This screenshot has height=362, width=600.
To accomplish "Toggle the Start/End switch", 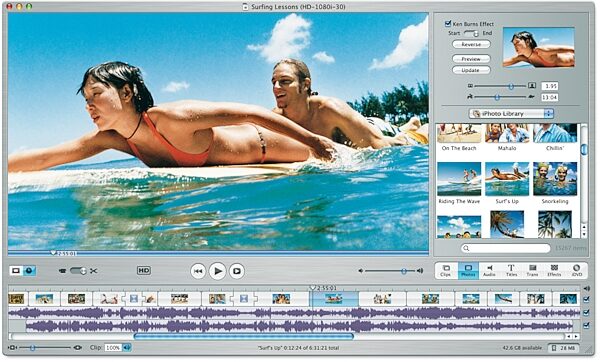I will [x=471, y=33].
